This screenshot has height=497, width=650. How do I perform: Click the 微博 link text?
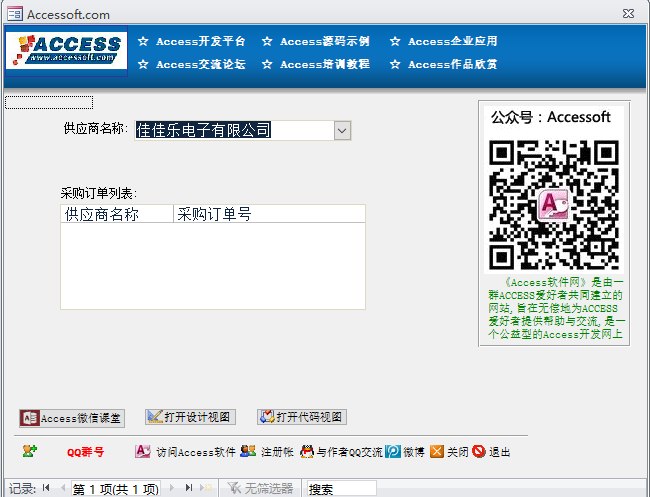pyautogui.click(x=414, y=452)
